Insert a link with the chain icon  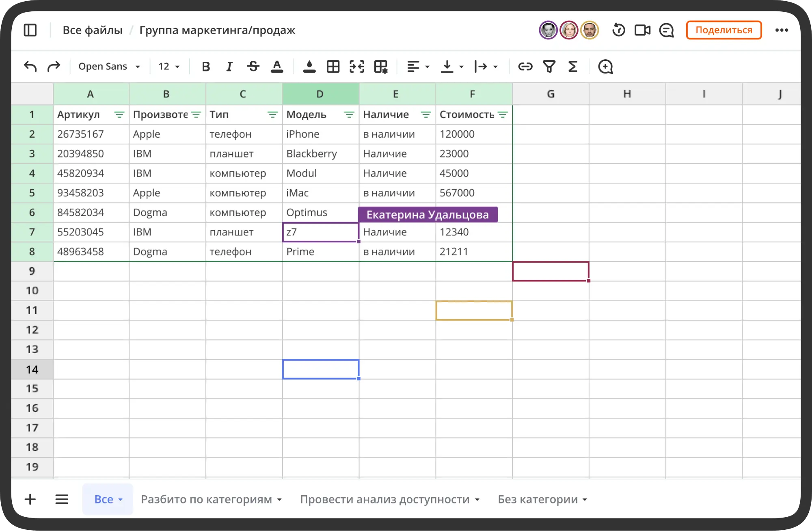click(x=525, y=66)
